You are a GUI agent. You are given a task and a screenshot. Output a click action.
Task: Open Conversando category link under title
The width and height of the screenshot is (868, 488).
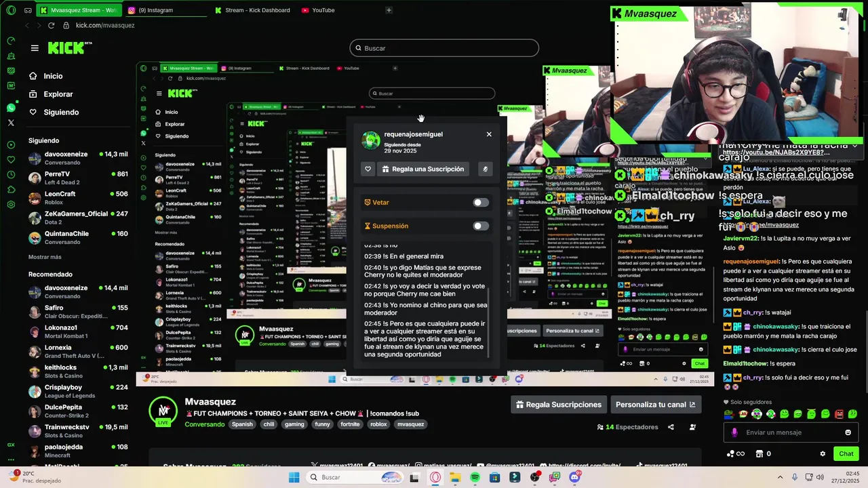[205, 424]
